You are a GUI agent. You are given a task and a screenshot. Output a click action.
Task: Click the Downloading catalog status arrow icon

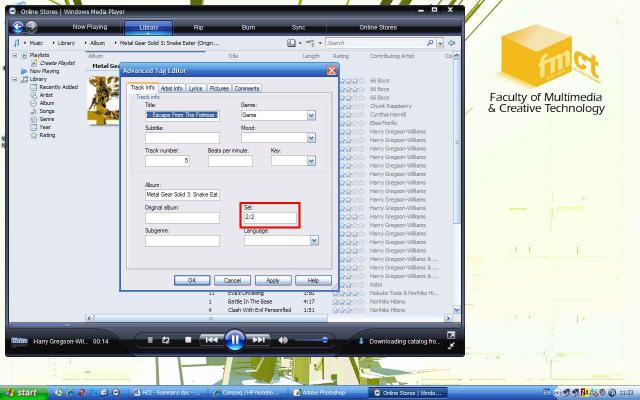(361, 341)
